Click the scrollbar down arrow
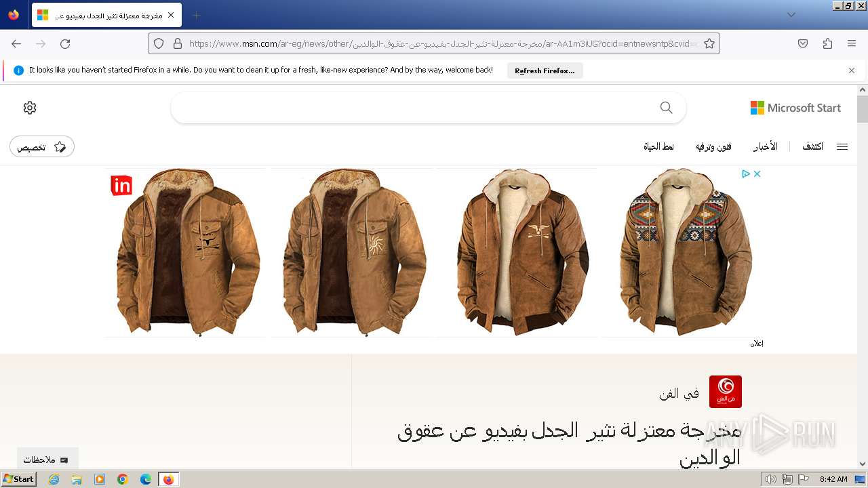The width and height of the screenshot is (868, 488). (863, 464)
